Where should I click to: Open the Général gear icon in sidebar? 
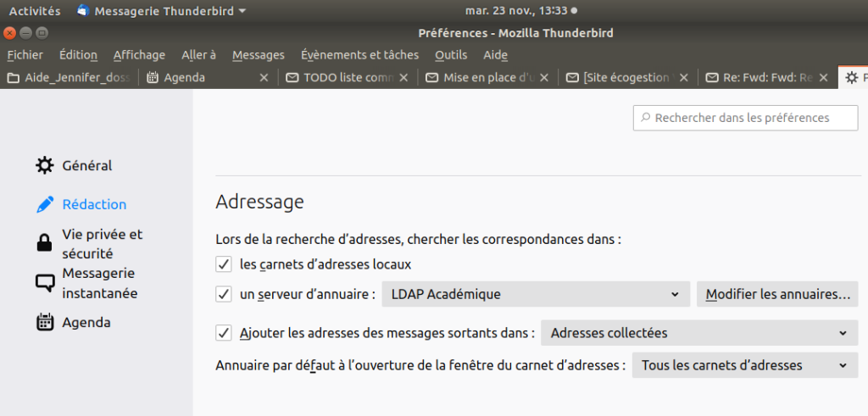click(x=44, y=166)
